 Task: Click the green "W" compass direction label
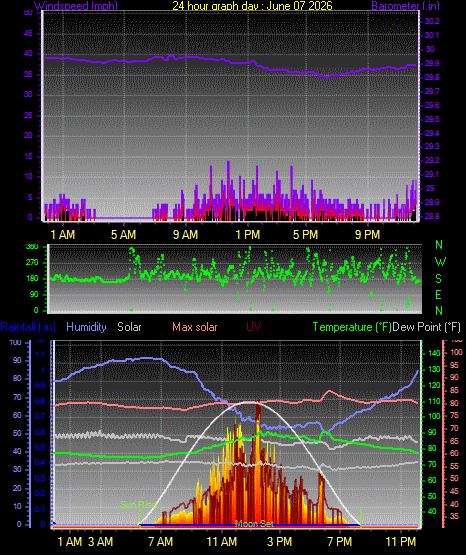tap(440, 262)
